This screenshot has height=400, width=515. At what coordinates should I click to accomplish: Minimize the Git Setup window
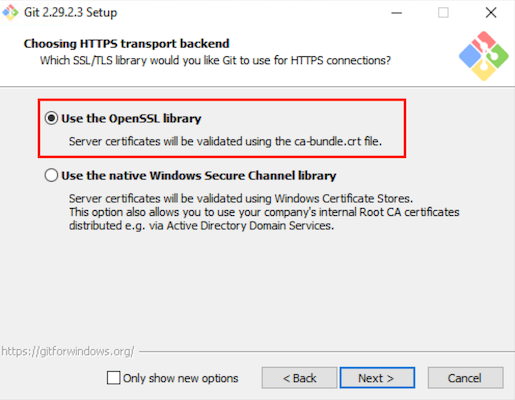pyautogui.click(x=396, y=13)
